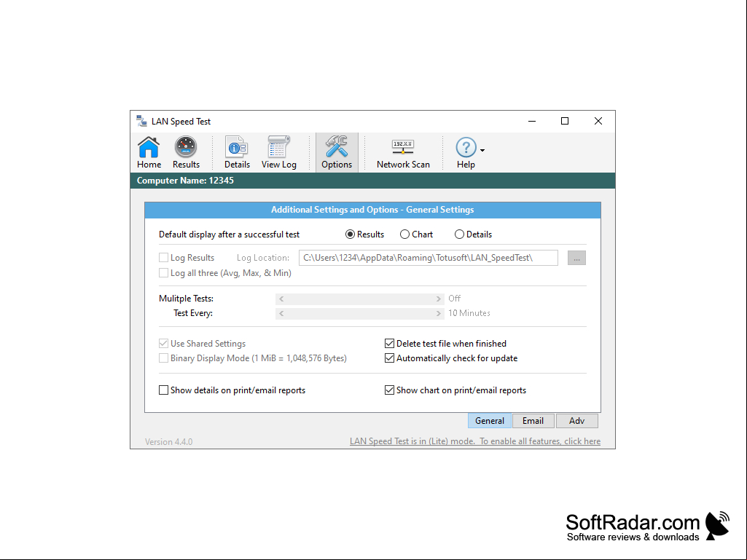Click left arrow of Multiple Tests slider

[281, 299]
